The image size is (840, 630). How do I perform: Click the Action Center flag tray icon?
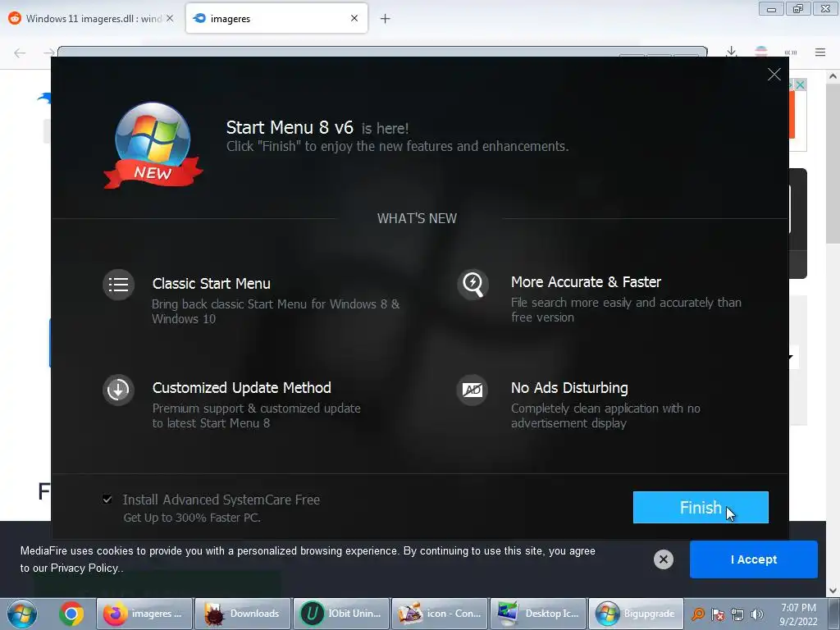pos(718,614)
